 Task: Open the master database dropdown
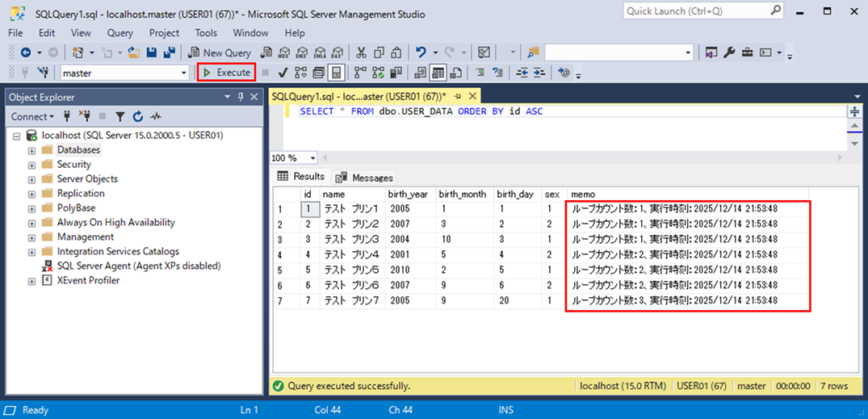[x=184, y=73]
